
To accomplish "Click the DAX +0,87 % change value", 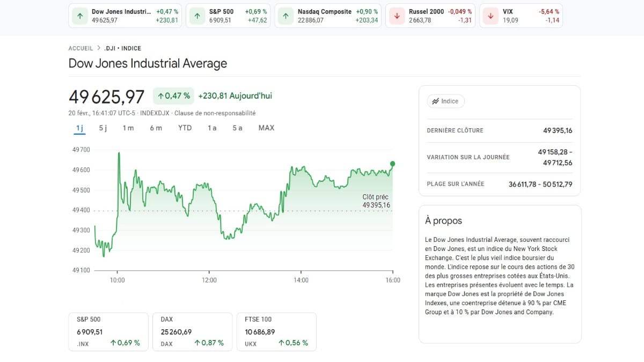I will point(209,343).
